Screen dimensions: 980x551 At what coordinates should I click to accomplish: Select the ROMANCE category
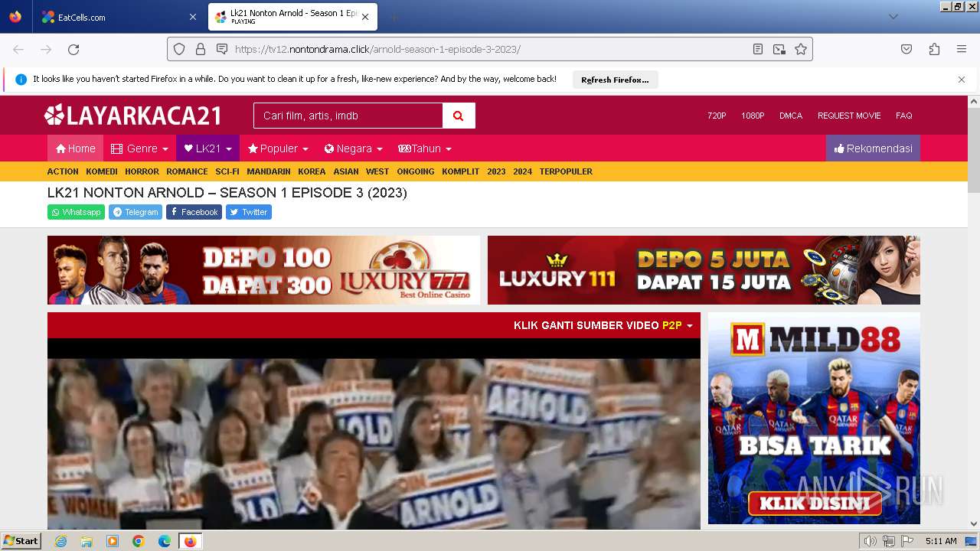tap(187, 171)
